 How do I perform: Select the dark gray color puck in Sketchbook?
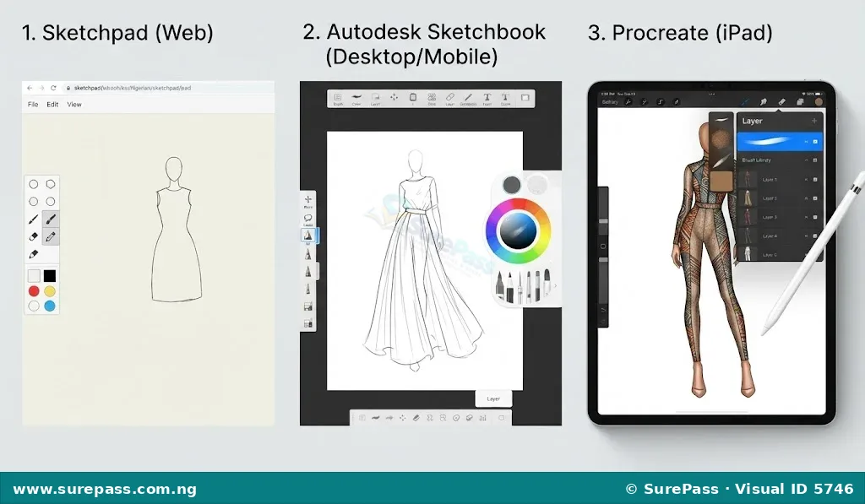511,185
